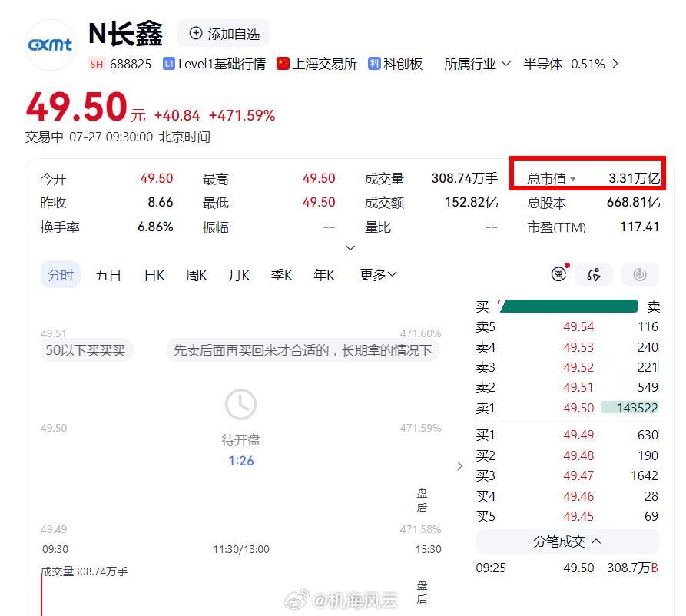Viewport: 686px width, 616px height.
Task: Collapse order book panel with side arrow
Action: [459, 466]
